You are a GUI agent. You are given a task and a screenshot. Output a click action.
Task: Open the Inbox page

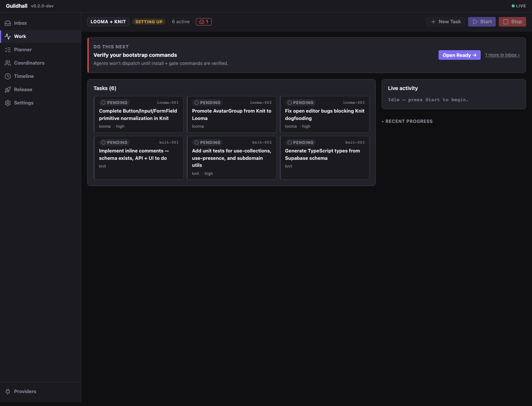40,23
